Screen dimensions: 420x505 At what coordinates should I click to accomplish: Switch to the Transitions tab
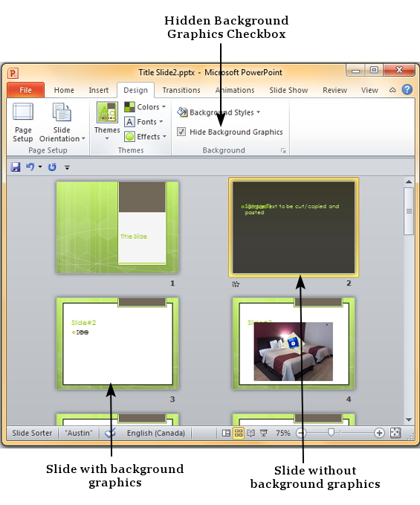pos(181,90)
